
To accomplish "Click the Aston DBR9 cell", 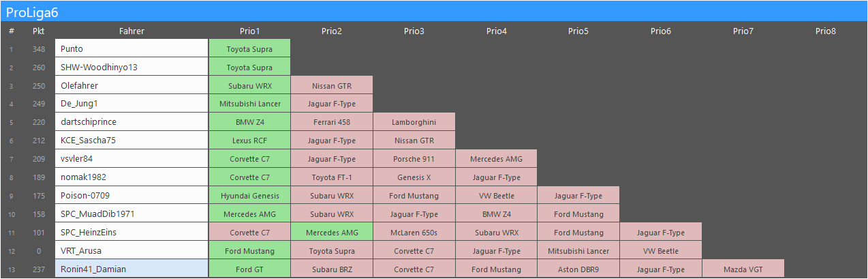I will (578, 269).
